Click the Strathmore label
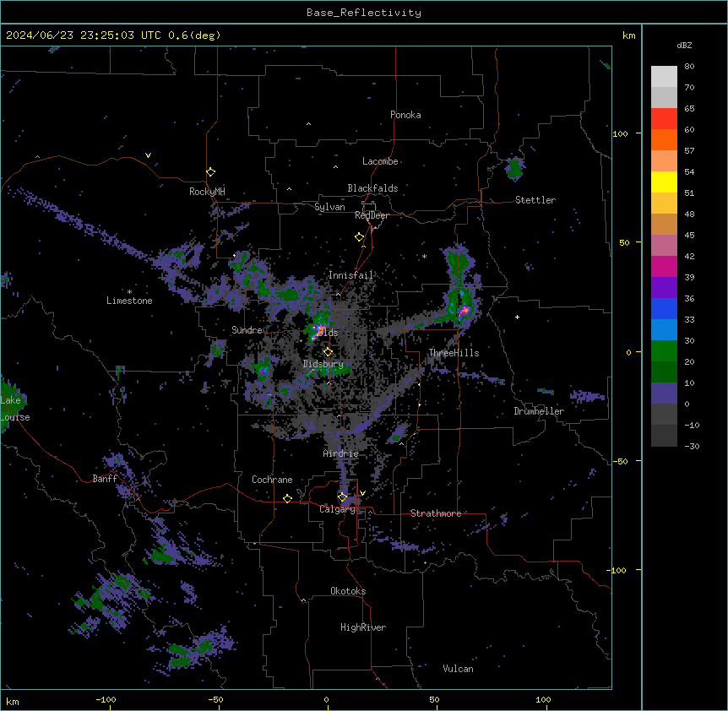728x711 pixels. (x=436, y=513)
